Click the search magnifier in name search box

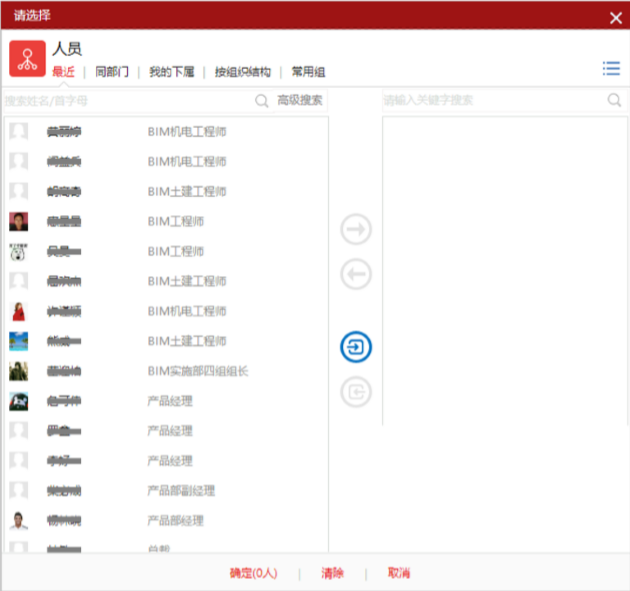262,100
